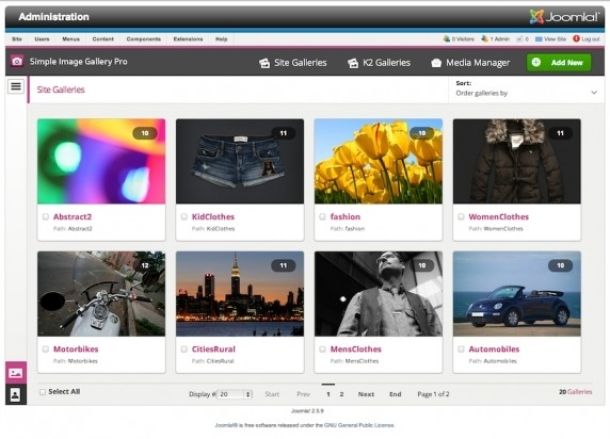Viewport: 610px width, 439px height.
Task: Enable the Select All checkbox
Action: click(42, 392)
